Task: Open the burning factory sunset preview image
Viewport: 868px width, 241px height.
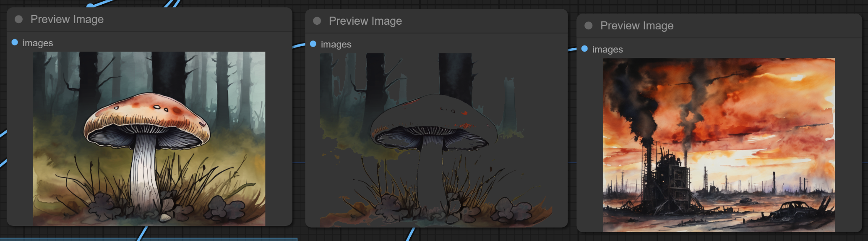Action: coord(719,145)
